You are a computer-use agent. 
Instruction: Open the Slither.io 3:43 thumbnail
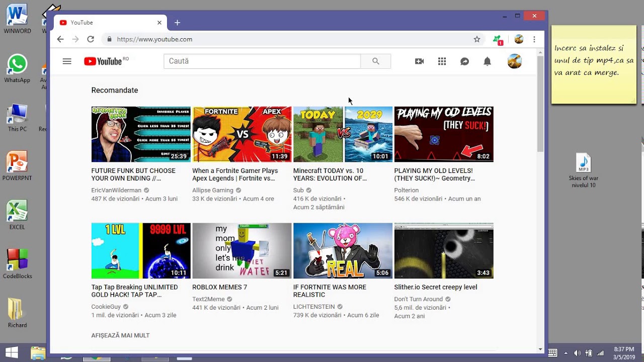444,251
